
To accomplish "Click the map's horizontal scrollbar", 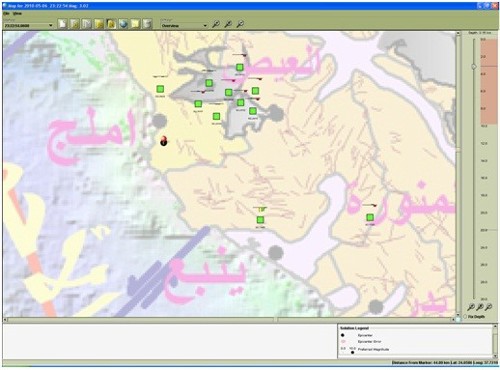I will [229, 320].
